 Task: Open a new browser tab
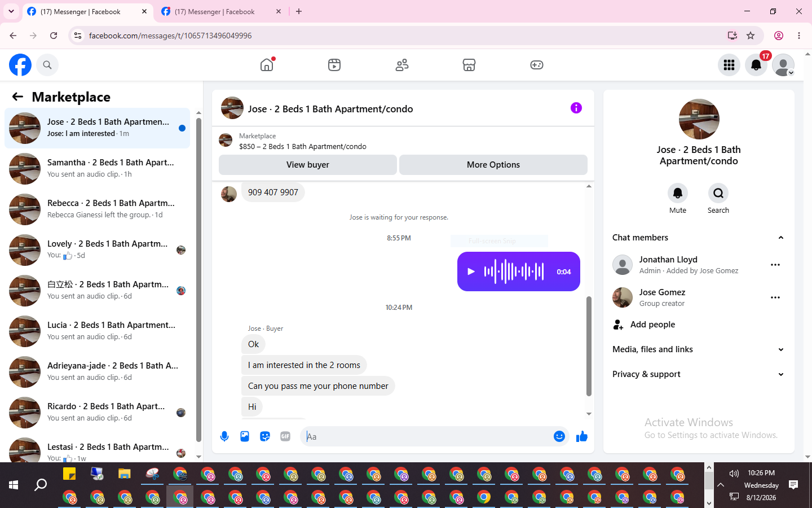(299, 11)
